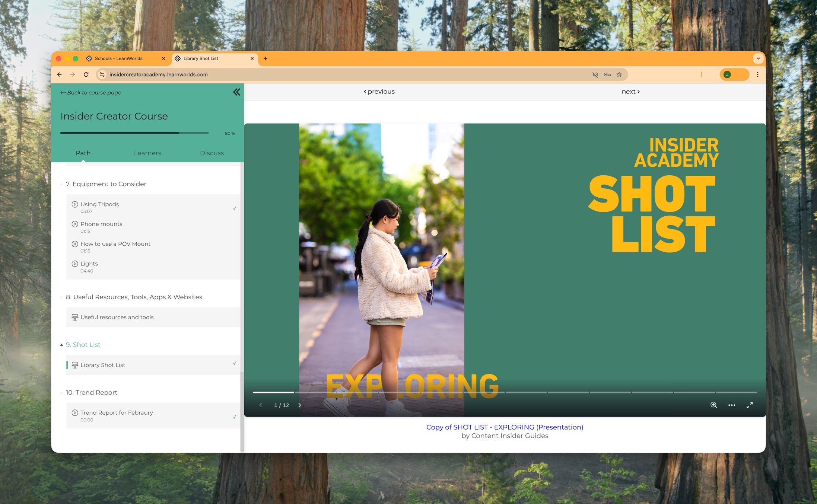The height and width of the screenshot is (504, 817).
Task: Collapse the course sidebar with double chevron
Action: [236, 92]
